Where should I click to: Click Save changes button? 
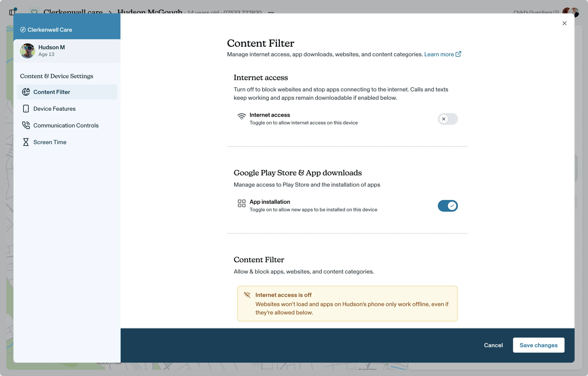pos(538,345)
